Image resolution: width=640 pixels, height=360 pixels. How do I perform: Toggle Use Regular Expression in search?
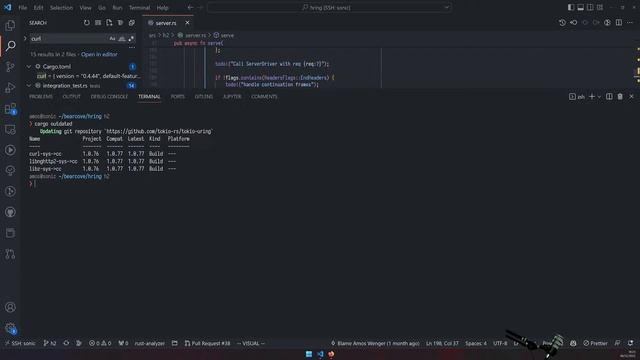pyautogui.click(x=131, y=38)
